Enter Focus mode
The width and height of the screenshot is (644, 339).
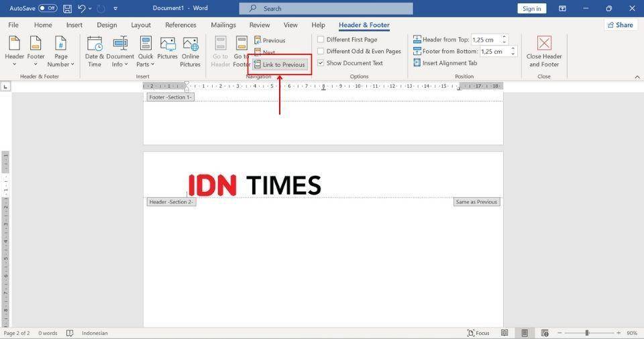478,333
